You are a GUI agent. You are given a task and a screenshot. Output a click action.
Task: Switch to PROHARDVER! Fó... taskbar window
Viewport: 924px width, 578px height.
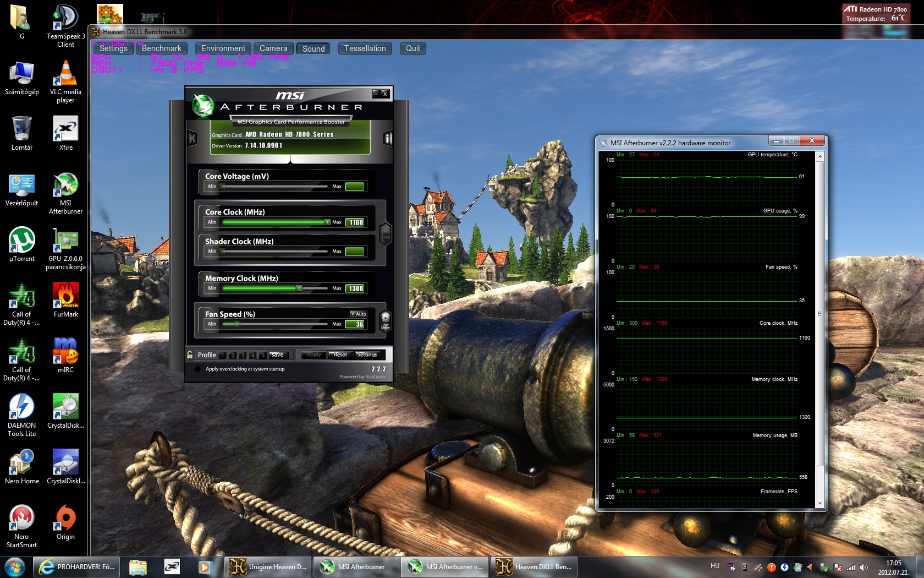(x=76, y=567)
